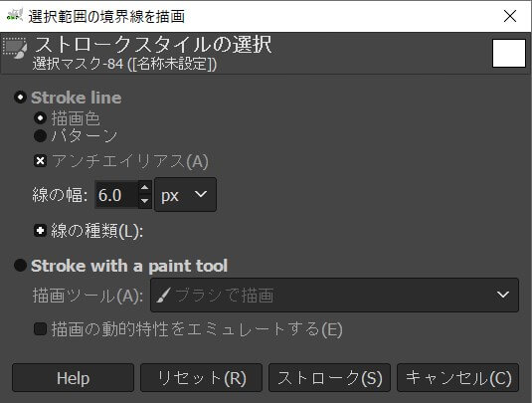Select the パターン radio option
This screenshot has height=403, width=532.
[40, 135]
